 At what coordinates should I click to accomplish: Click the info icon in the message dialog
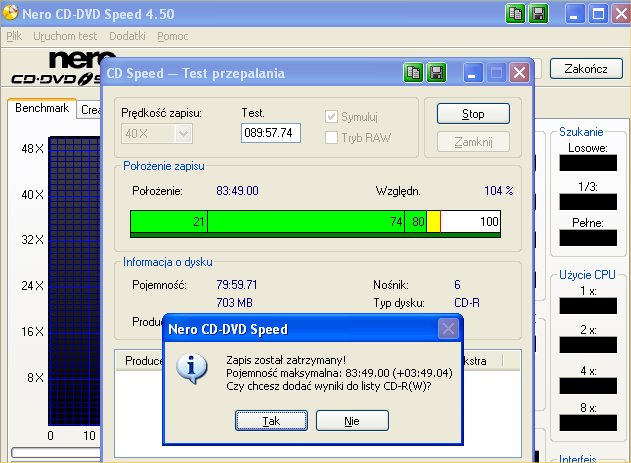[192, 368]
